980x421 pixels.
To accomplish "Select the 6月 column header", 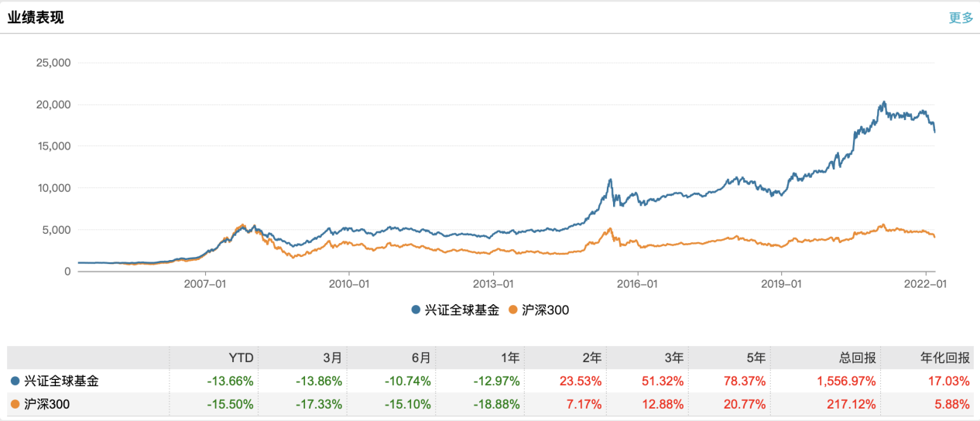I will click(x=420, y=358).
